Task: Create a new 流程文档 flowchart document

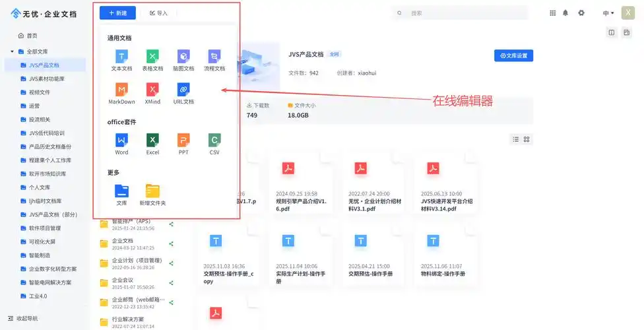Action: [x=214, y=60]
